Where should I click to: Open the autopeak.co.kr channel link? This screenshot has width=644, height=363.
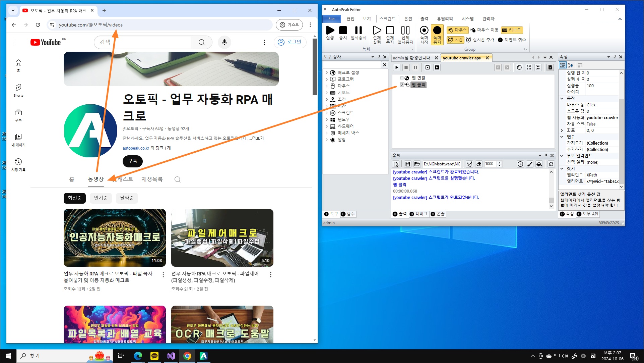136,148
